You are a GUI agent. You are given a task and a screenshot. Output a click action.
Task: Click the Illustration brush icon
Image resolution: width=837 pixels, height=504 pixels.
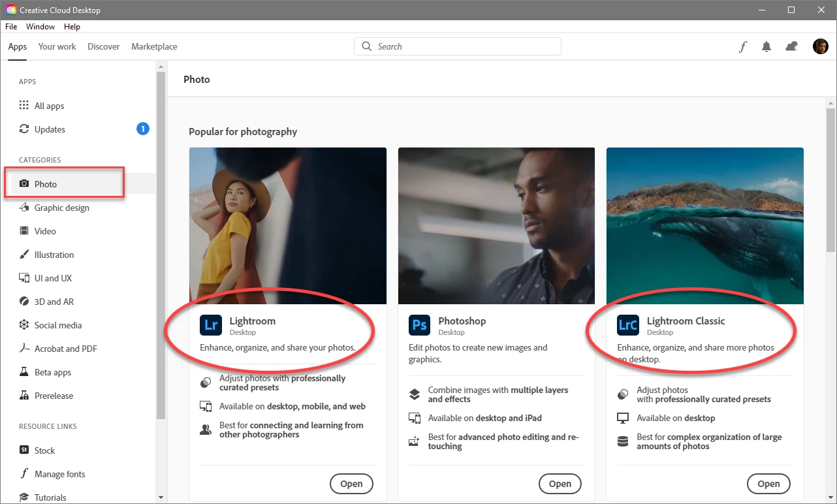pyautogui.click(x=24, y=255)
